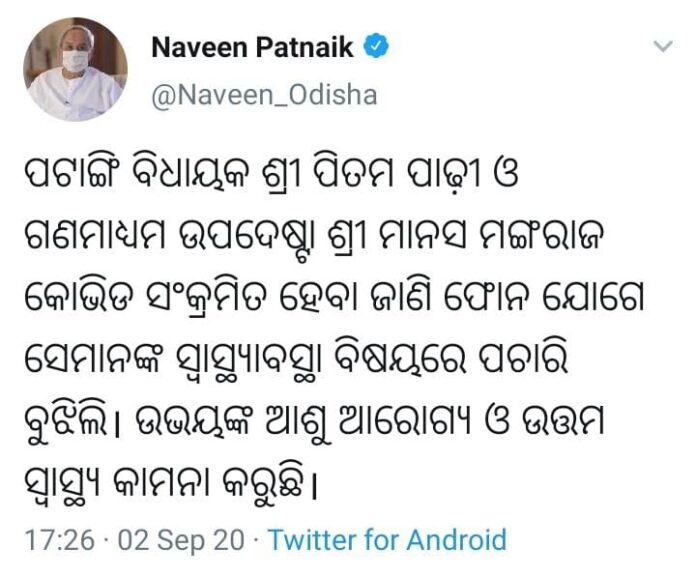The image size is (696, 576).
Task: Open the @Naveen_Odisha handle
Action: tap(264, 95)
